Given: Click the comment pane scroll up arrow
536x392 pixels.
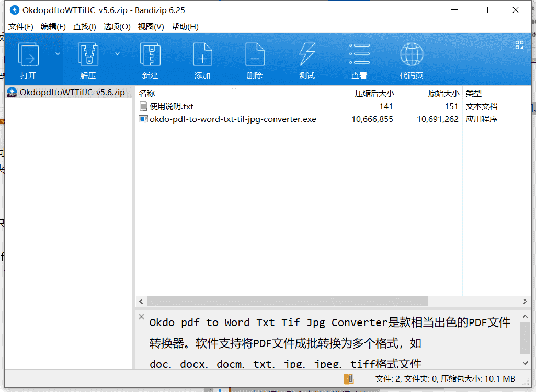Looking at the screenshot, I should coord(525,317).
